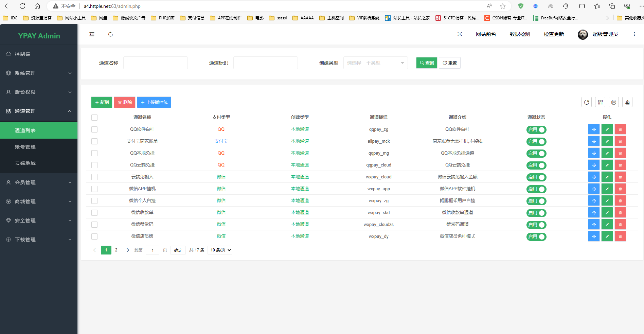The height and width of the screenshot is (334, 644).
Task: Click the green 查询 search button
Action: point(427,63)
